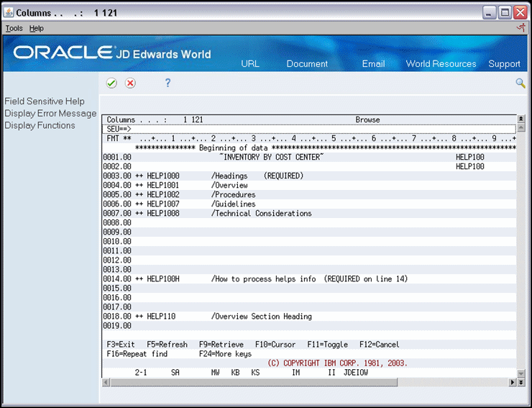532x408 pixels.
Task: Open the URL link in banner
Action: pyautogui.click(x=250, y=64)
